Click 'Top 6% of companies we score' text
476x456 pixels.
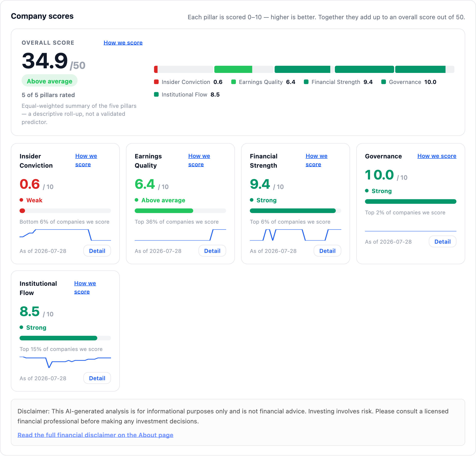tap(290, 222)
